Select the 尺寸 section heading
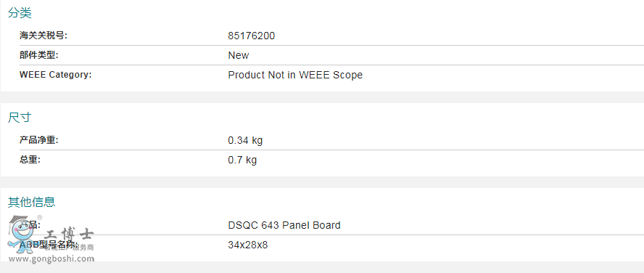The height and width of the screenshot is (273, 644). click(x=20, y=118)
